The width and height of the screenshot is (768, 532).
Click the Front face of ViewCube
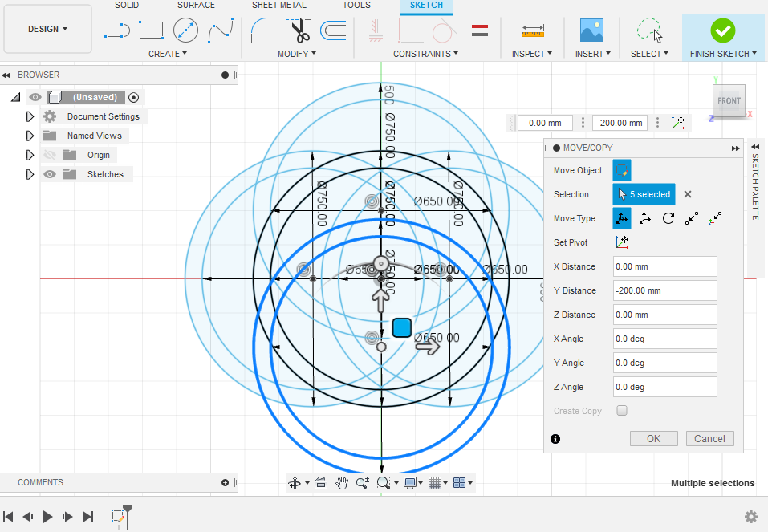coord(729,101)
